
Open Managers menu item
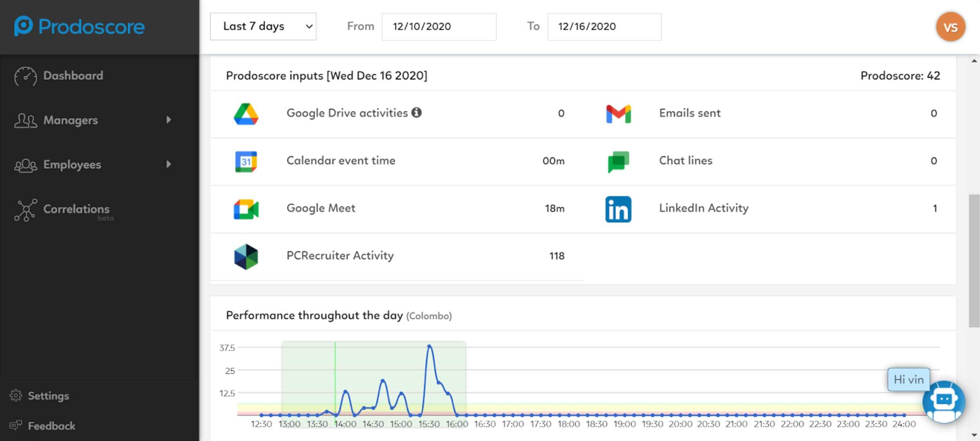coord(71,120)
